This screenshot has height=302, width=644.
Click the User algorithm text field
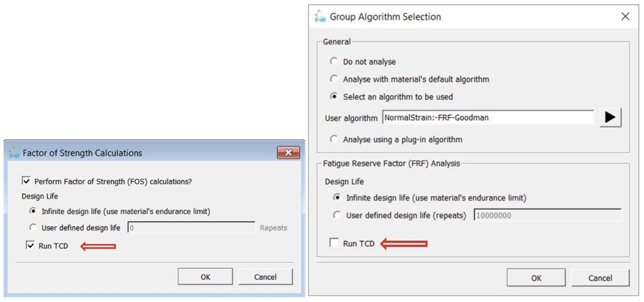coord(488,117)
